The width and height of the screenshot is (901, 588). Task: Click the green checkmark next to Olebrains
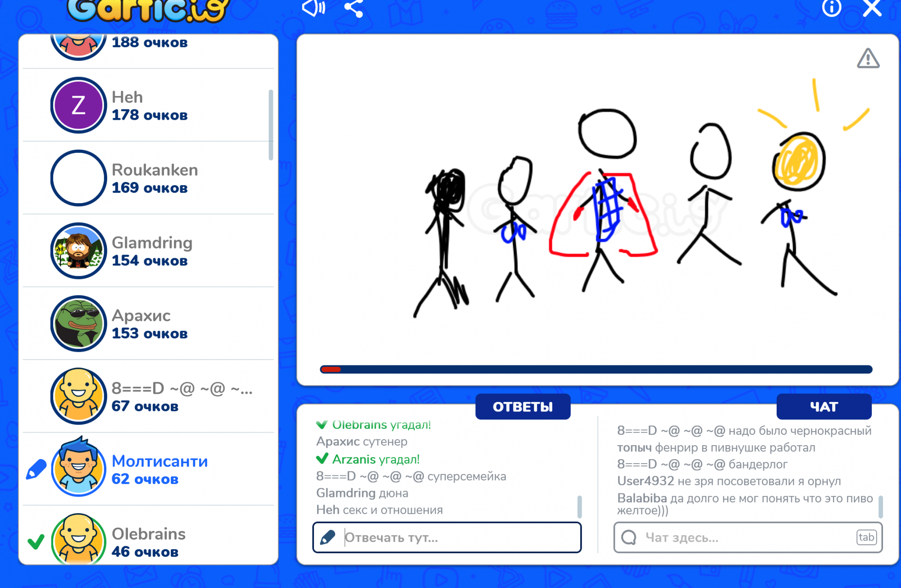tap(36, 541)
